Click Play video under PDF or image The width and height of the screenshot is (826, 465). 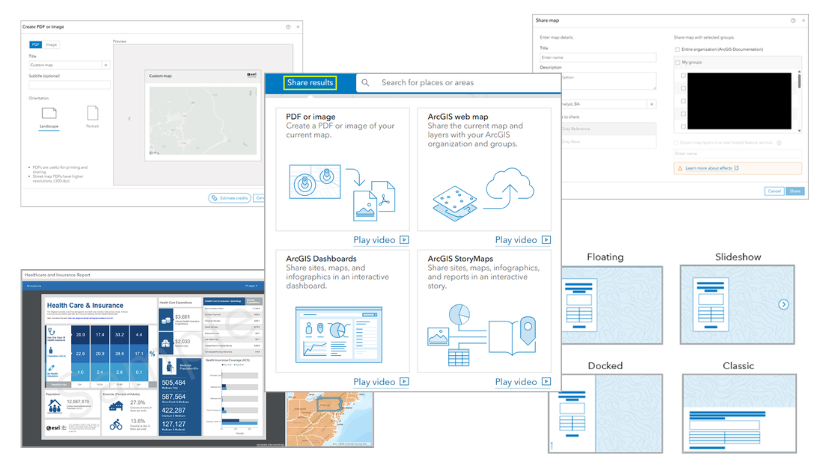coord(381,240)
